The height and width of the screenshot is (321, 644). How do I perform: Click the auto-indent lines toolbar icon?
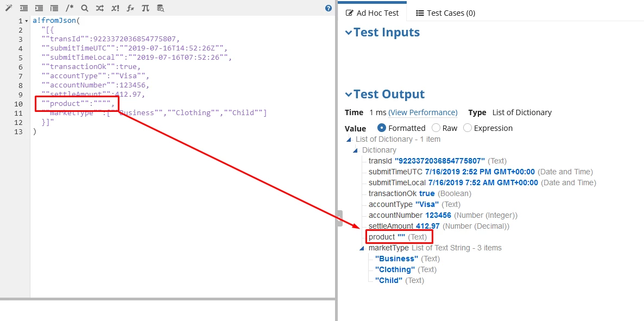(x=54, y=8)
